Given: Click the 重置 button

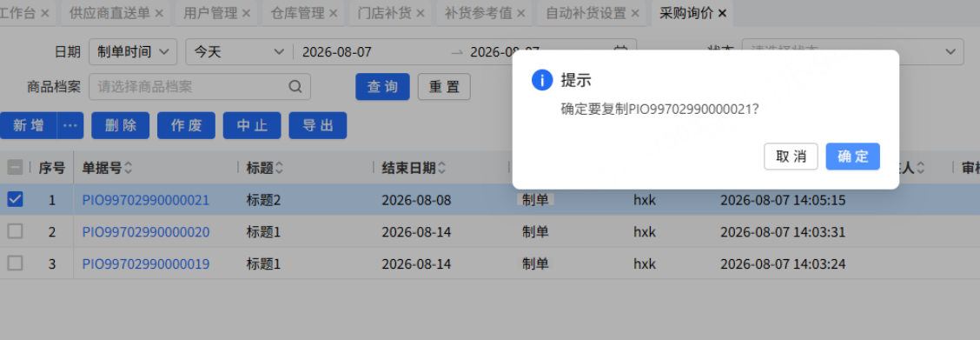Looking at the screenshot, I should [444, 86].
